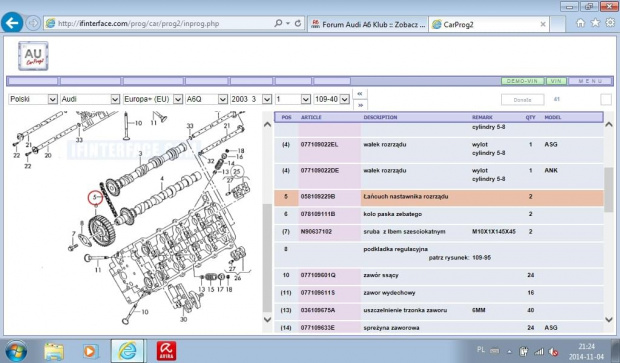Open browser settings gear icon
Viewport: 620px width, 363px height.
coord(611,23)
